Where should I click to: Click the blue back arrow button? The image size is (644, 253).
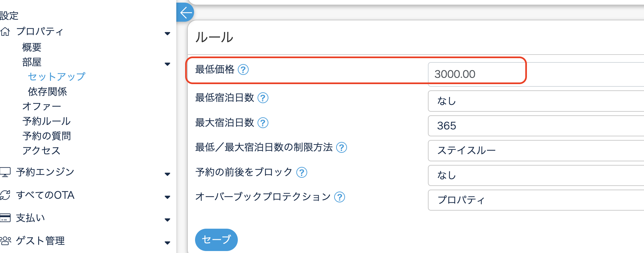pyautogui.click(x=186, y=13)
